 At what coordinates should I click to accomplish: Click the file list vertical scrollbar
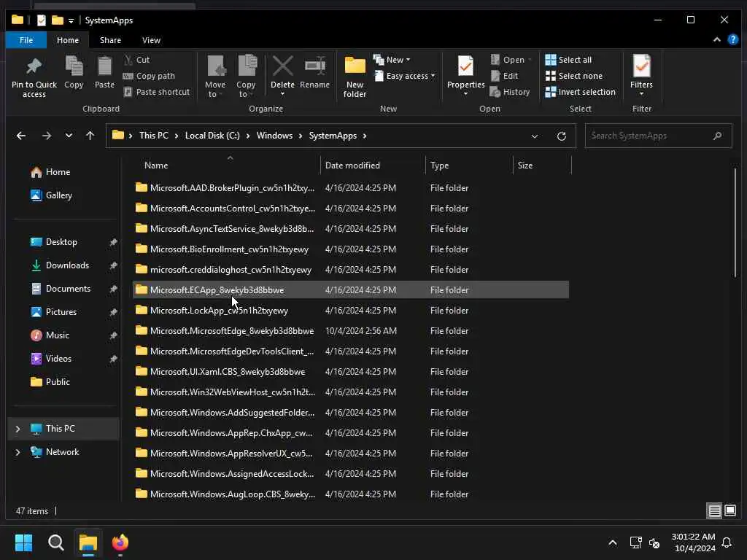pyautogui.click(x=735, y=221)
